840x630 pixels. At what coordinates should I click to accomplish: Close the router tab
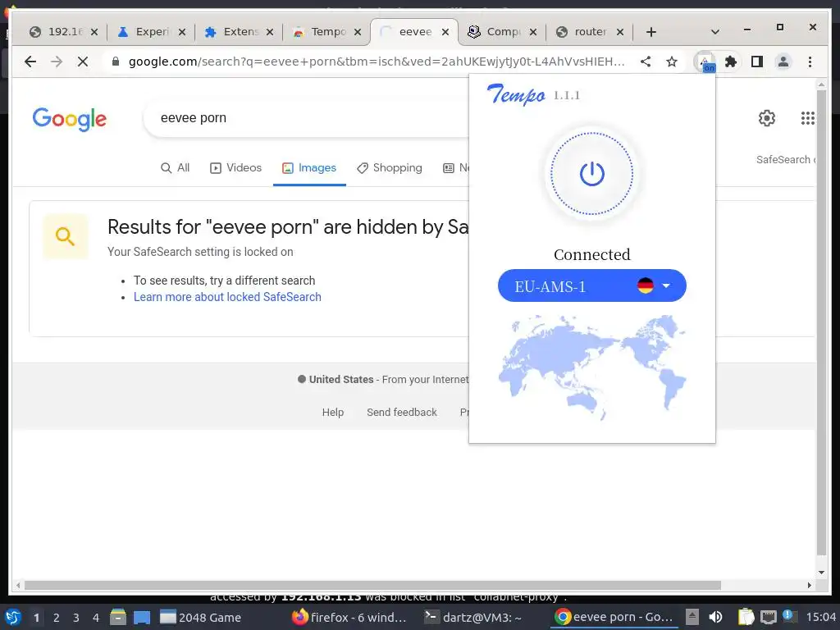[x=620, y=32]
